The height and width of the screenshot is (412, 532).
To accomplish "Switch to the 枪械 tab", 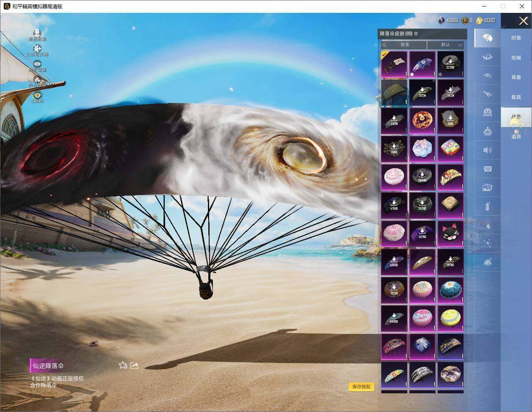I will pos(516,58).
